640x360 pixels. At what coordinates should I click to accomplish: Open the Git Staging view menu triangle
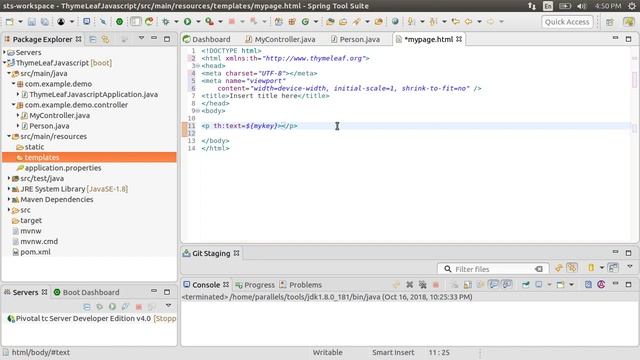[x=630, y=267]
